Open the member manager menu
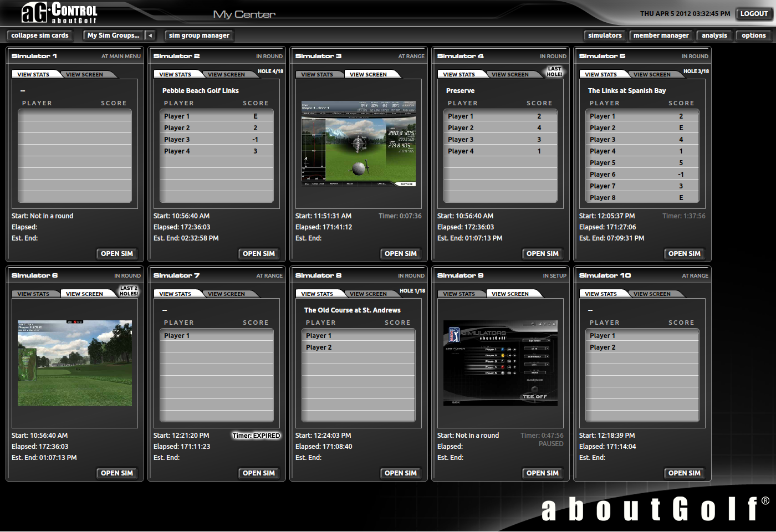Image resolution: width=776 pixels, height=532 pixels. tap(661, 35)
